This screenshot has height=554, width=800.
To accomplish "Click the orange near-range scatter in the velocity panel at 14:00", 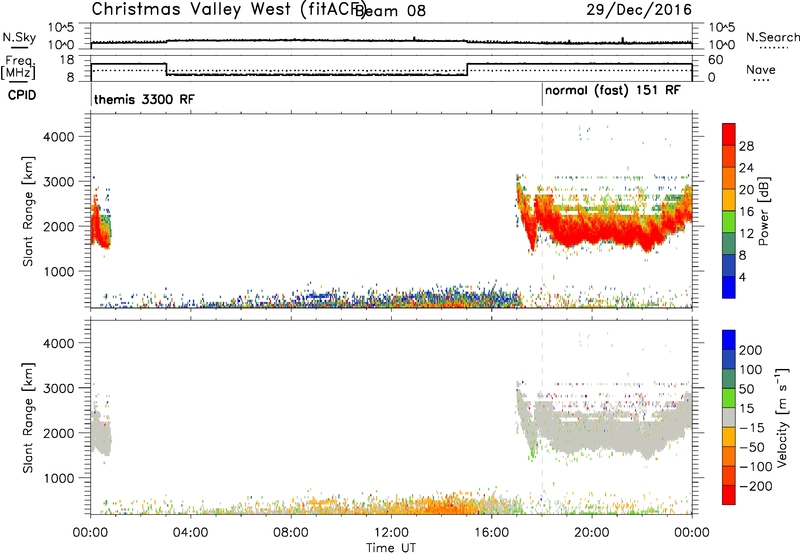I will pyautogui.click(x=441, y=506).
